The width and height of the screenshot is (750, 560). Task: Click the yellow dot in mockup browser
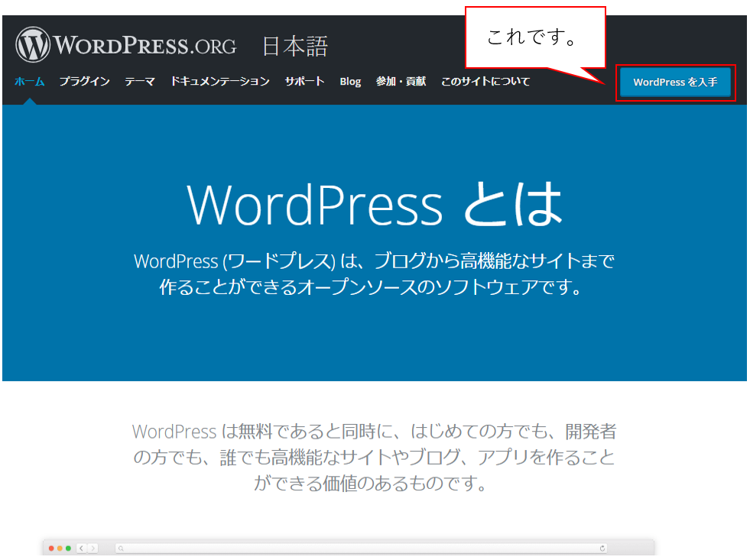coord(60,548)
